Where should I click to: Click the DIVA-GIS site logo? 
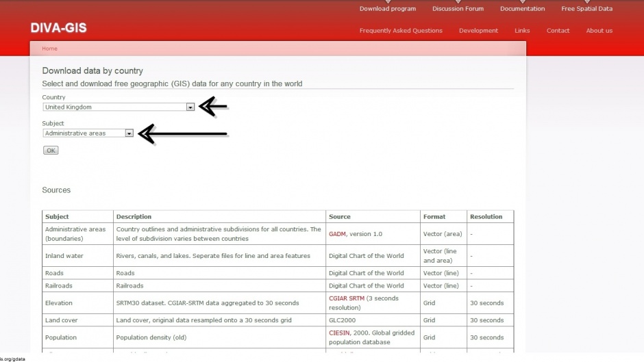[59, 28]
